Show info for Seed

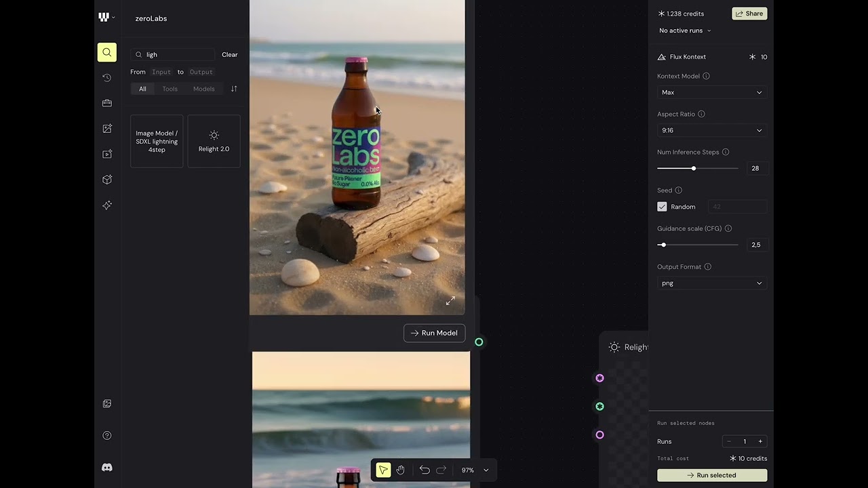(x=678, y=190)
